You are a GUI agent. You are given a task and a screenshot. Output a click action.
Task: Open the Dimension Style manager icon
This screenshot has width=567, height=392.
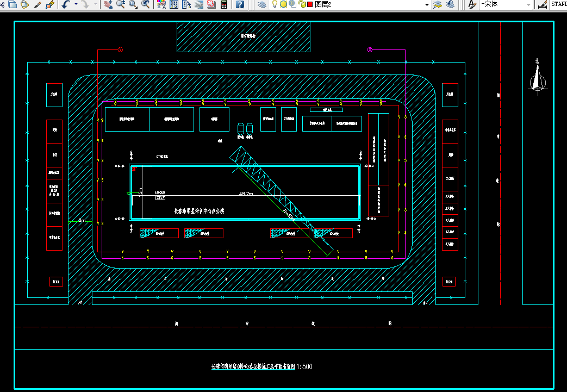(x=542, y=4)
